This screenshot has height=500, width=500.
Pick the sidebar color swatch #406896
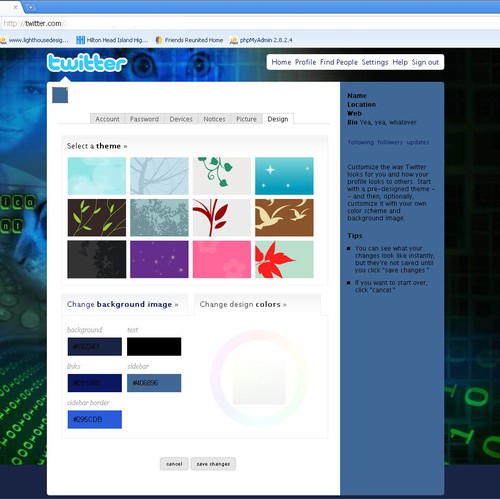[154, 383]
